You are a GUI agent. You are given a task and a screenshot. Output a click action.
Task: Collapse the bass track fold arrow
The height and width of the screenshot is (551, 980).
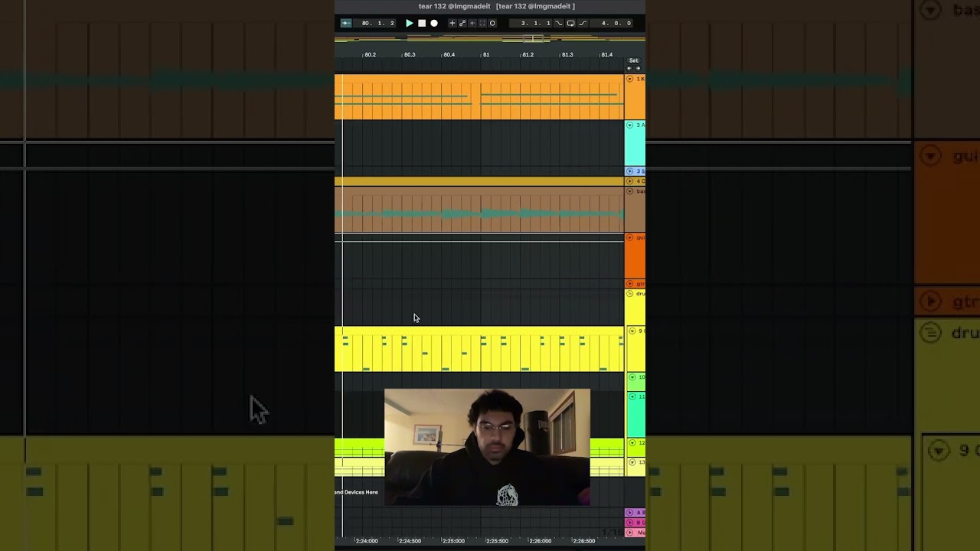(x=630, y=191)
